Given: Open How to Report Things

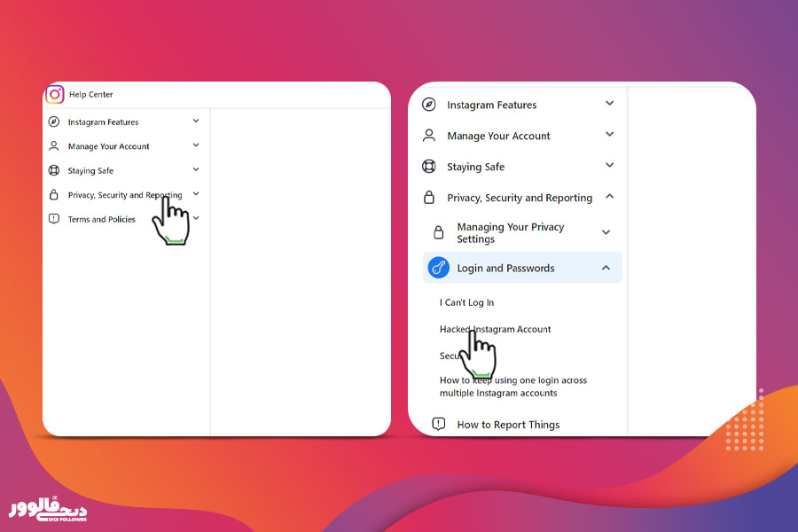Looking at the screenshot, I should (x=508, y=425).
